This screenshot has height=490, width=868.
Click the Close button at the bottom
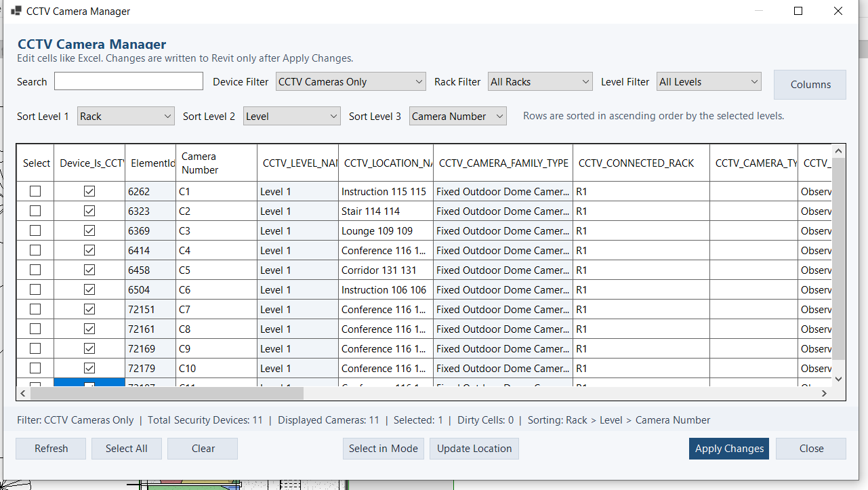pyautogui.click(x=811, y=449)
